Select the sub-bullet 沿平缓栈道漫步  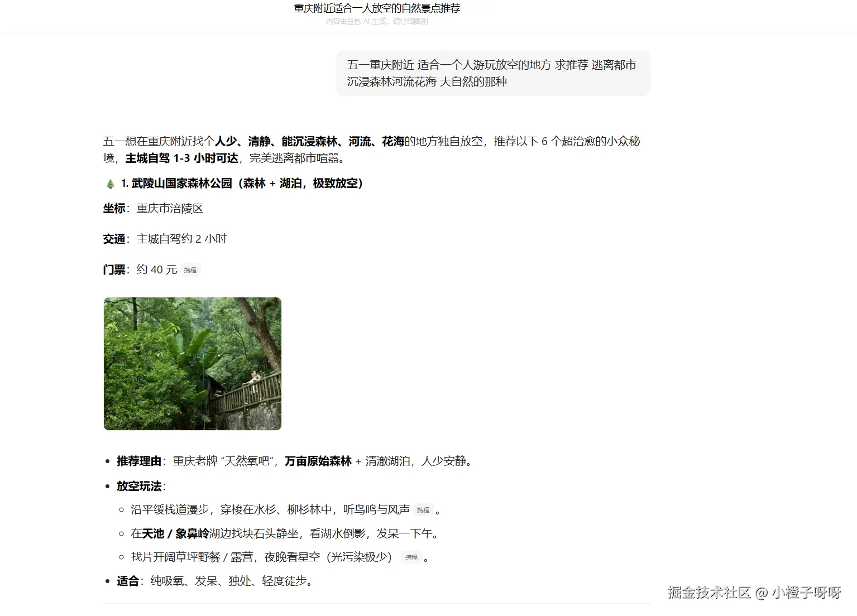[270, 510]
